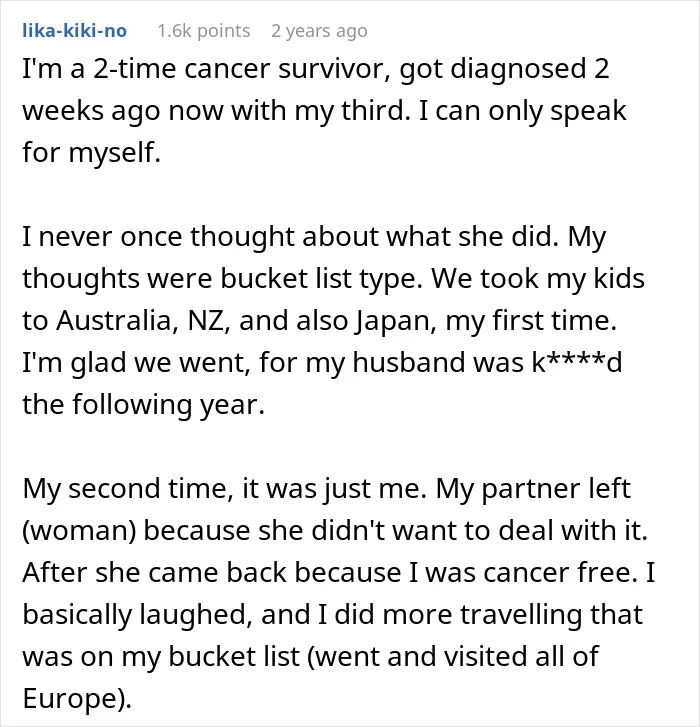Click the words 'basically laughed'
Image resolution: width=700 pixels, height=727 pixels.
coord(138,615)
